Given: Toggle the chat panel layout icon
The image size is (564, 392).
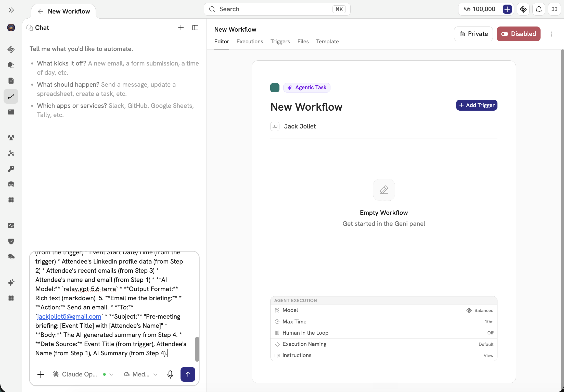Looking at the screenshot, I should point(195,28).
